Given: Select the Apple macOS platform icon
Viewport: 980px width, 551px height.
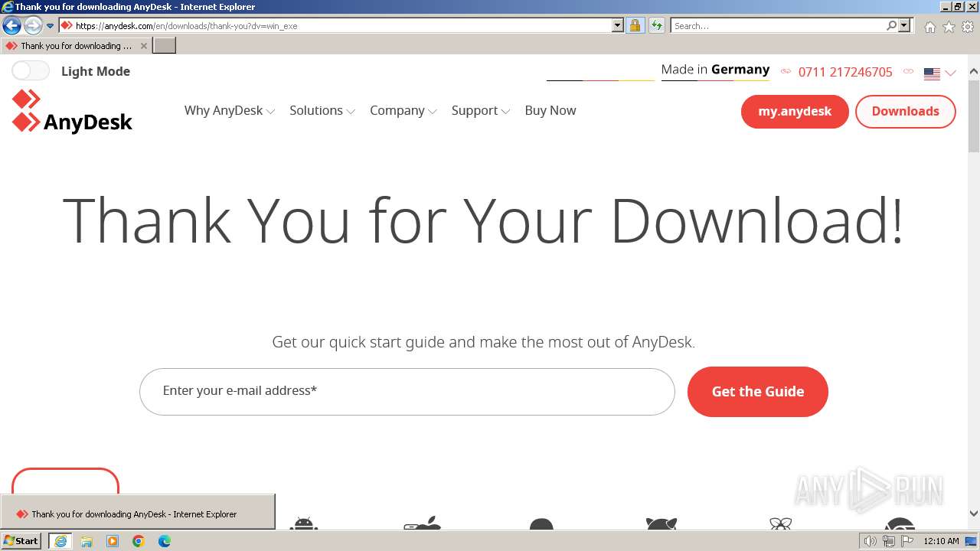Looking at the screenshot, I should pos(423,523).
